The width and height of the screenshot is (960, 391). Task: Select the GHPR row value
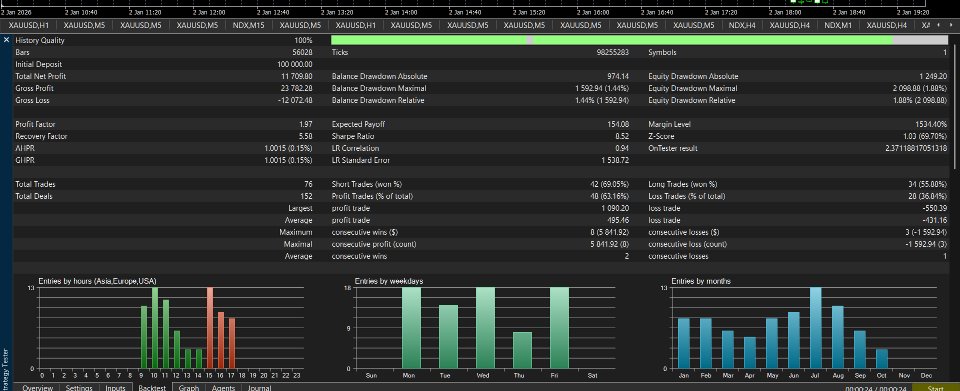(x=288, y=160)
